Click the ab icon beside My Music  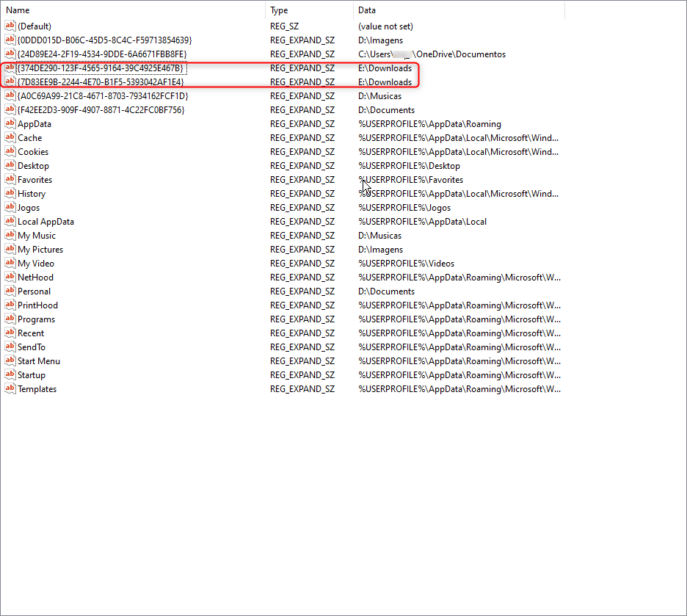[9, 235]
